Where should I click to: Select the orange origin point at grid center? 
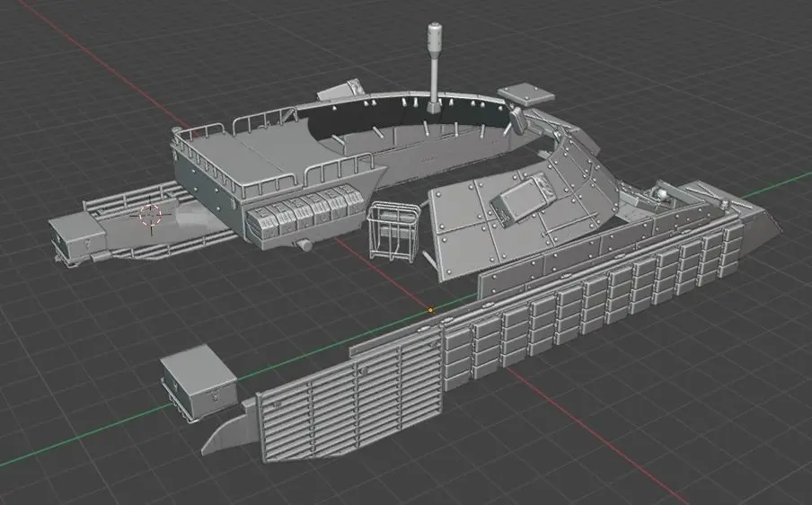click(x=430, y=310)
